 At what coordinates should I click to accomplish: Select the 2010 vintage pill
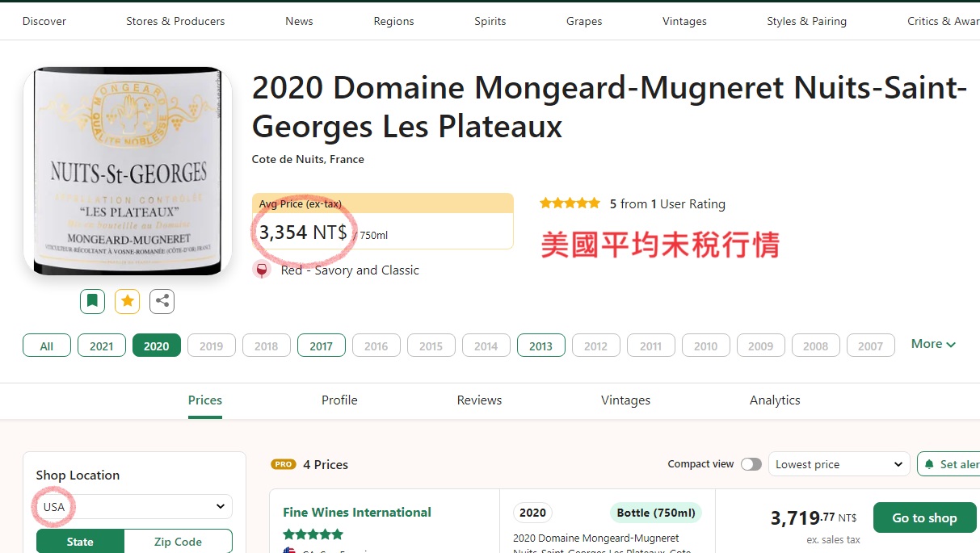[706, 346]
